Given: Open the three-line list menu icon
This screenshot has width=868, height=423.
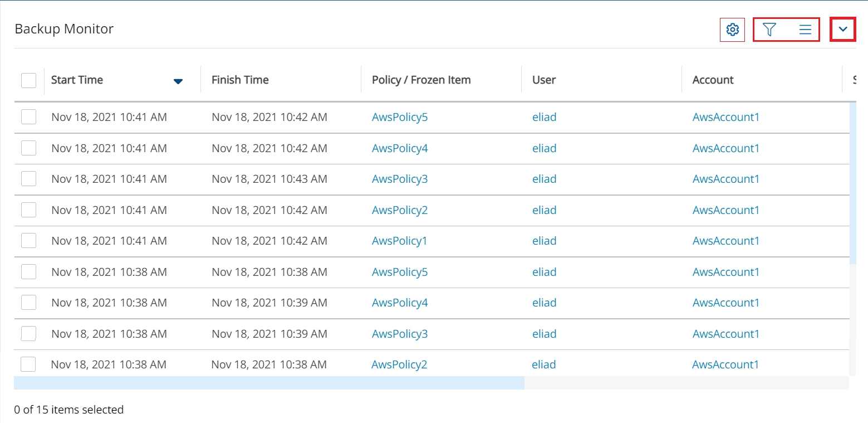Looking at the screenshot, I should click(805, 30).
